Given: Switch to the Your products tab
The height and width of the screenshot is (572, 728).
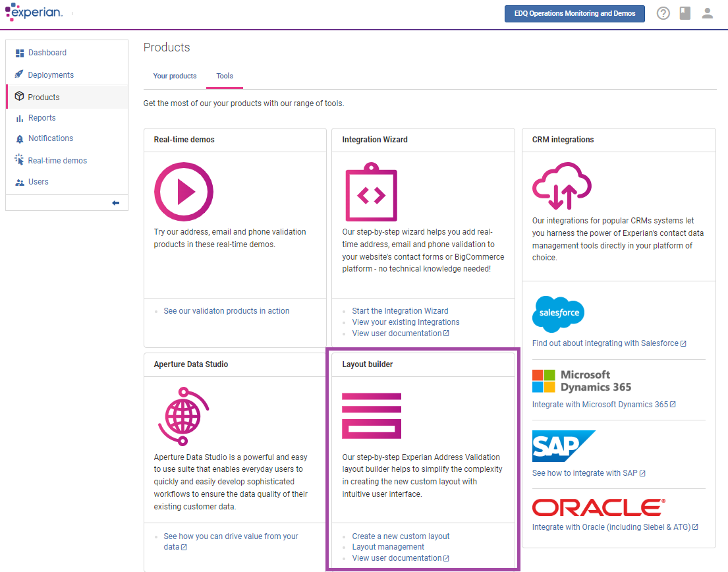Looking at the screenshot, I should (175, 76).
